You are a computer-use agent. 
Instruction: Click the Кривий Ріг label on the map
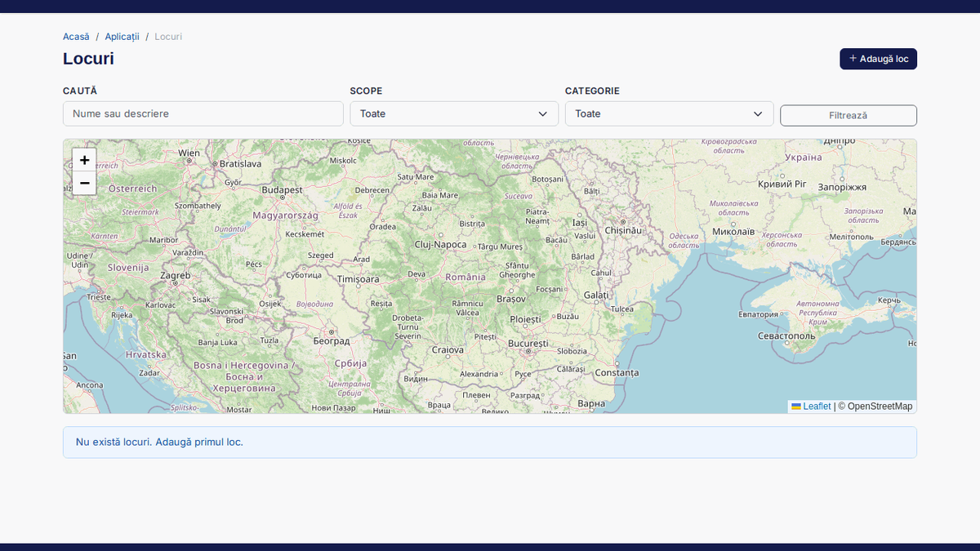point(782,184)
